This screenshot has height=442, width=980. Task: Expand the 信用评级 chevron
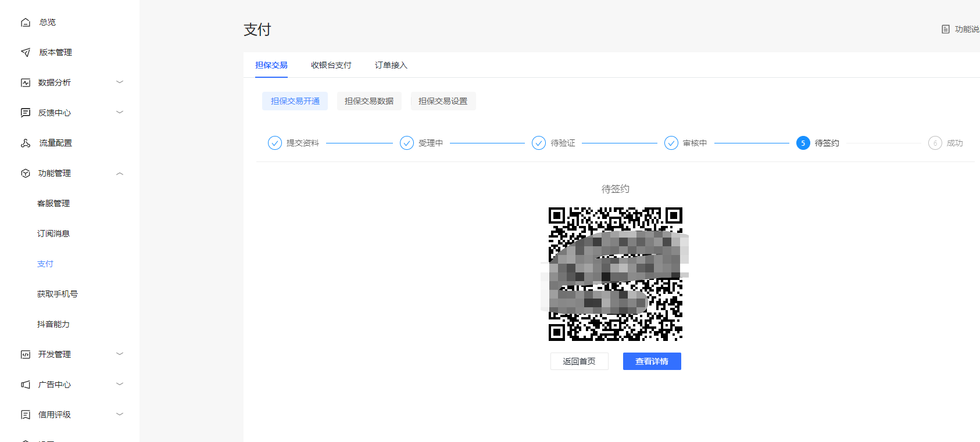point(120,414)
